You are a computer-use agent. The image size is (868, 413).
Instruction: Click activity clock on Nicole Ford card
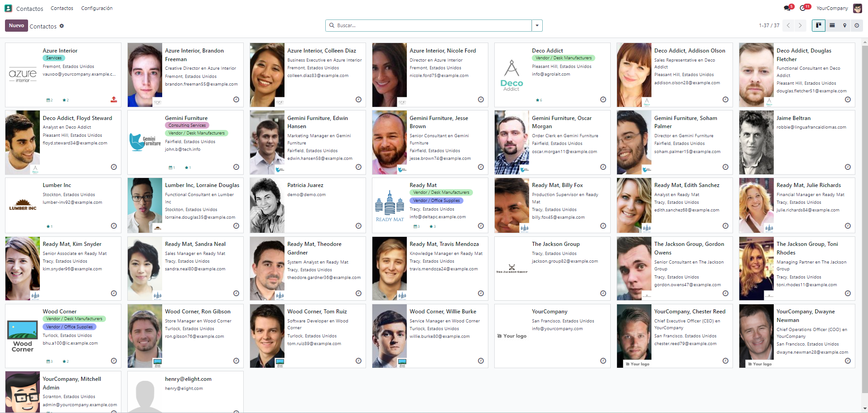[x=481, y=100]
